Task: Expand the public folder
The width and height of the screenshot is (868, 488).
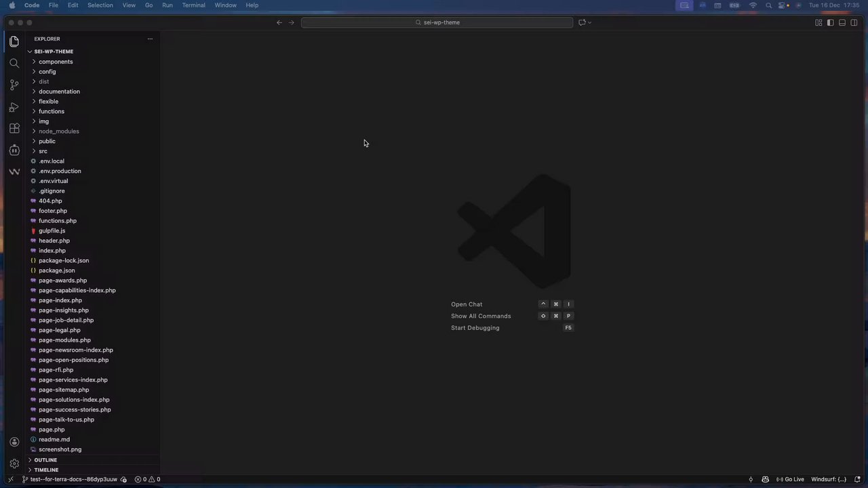Action: (94, 141)
